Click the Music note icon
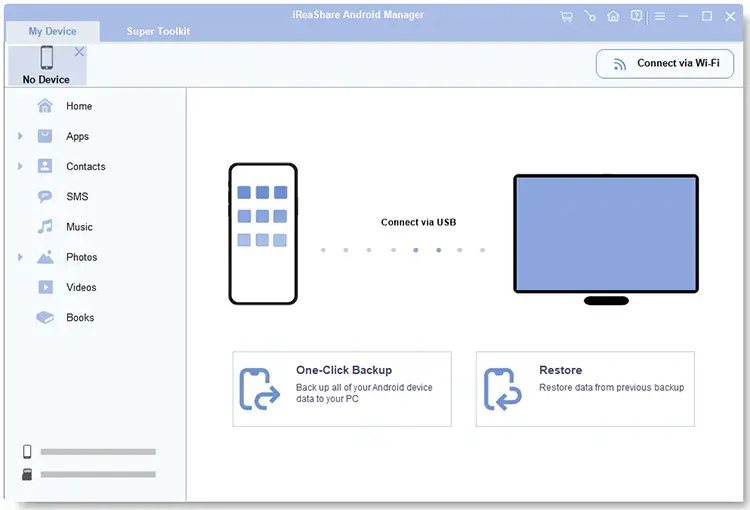 tap(45, 227)
